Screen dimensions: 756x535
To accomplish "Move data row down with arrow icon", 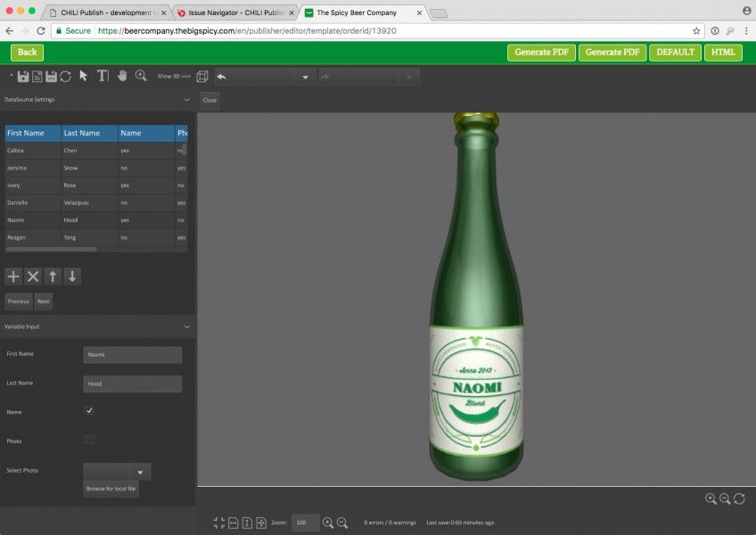I will (x=72, y=276).
